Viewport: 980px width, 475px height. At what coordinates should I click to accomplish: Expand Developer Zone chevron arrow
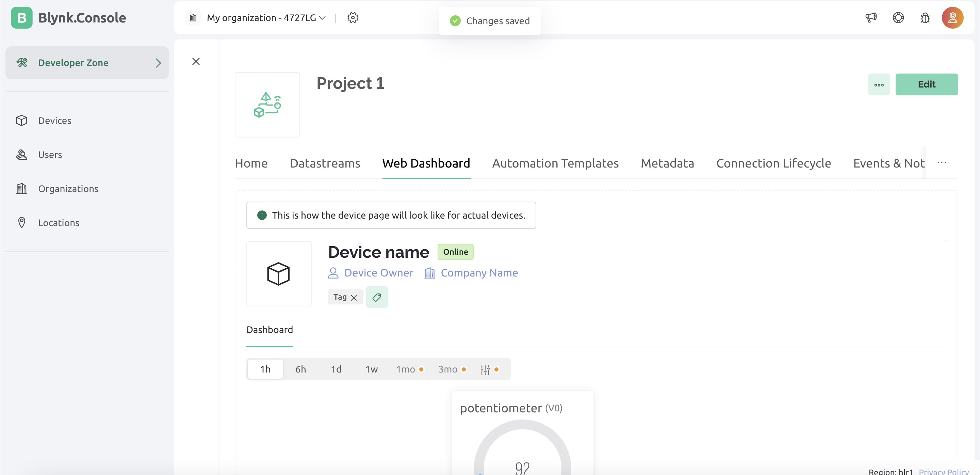coord(158,63)
